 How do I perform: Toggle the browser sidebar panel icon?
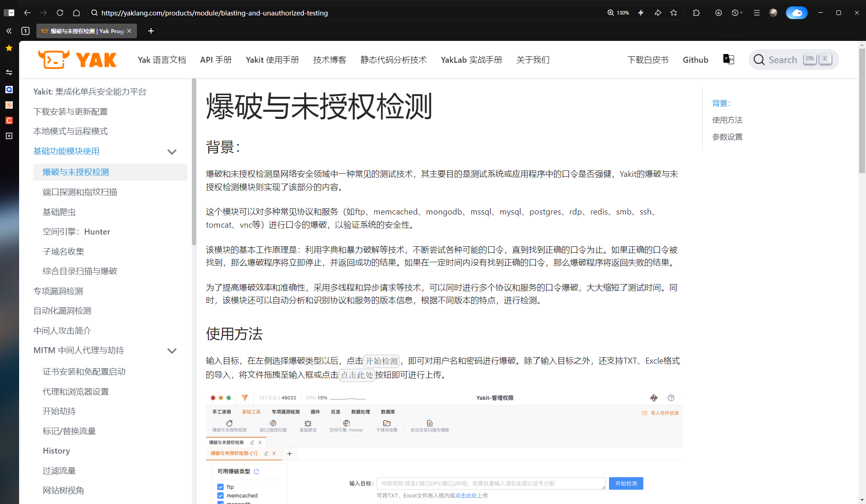[x=9, y=13]
